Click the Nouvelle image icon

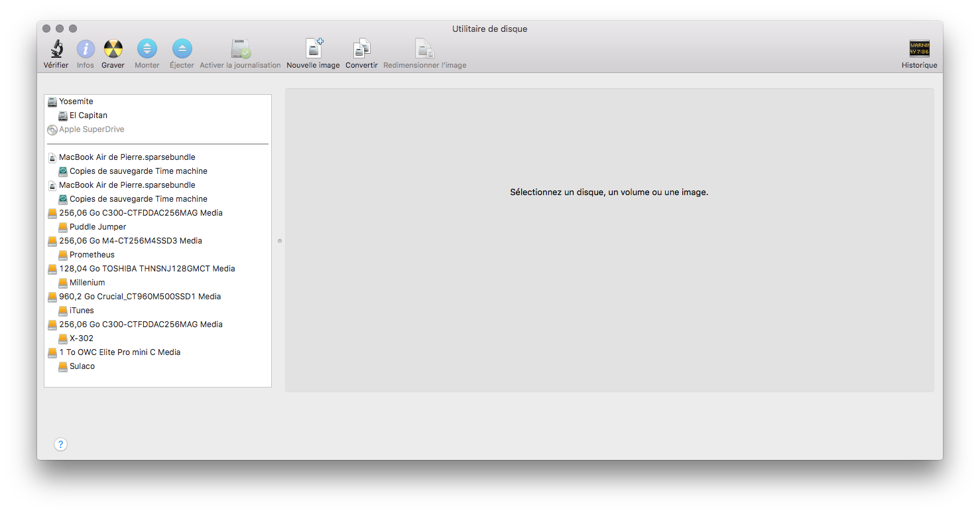point(313,49)
